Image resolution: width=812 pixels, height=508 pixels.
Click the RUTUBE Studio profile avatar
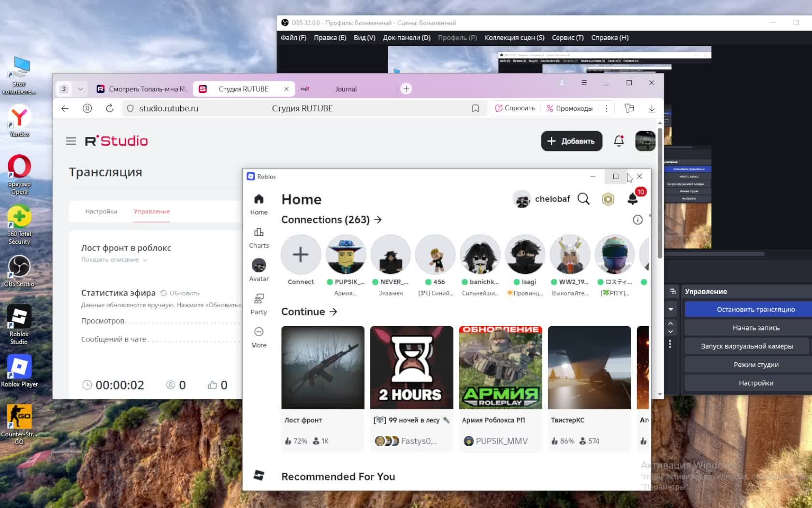coord(645,141)
